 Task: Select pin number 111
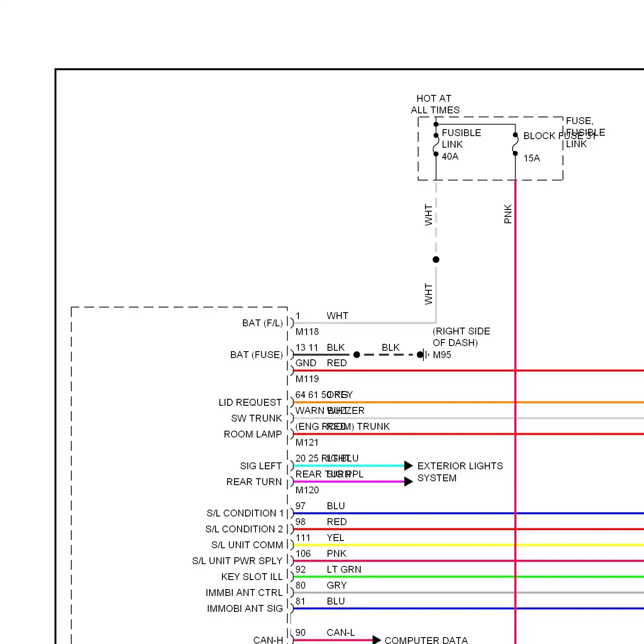(303, 538)
